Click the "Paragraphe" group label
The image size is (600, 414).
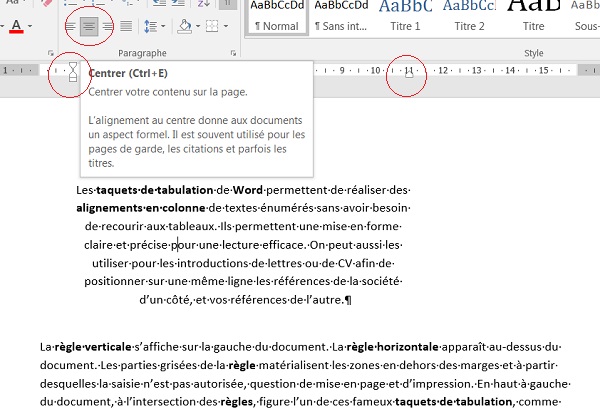(142, 54)
